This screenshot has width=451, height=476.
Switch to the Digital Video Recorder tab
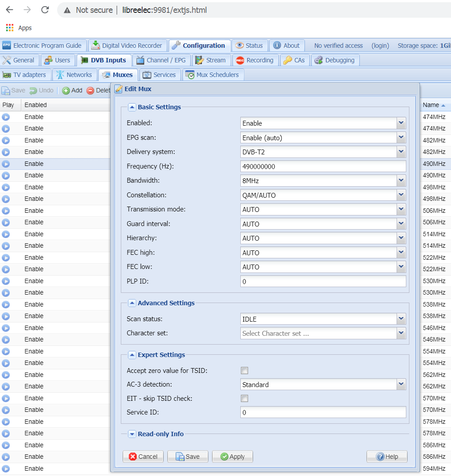(x=127, y=46)
